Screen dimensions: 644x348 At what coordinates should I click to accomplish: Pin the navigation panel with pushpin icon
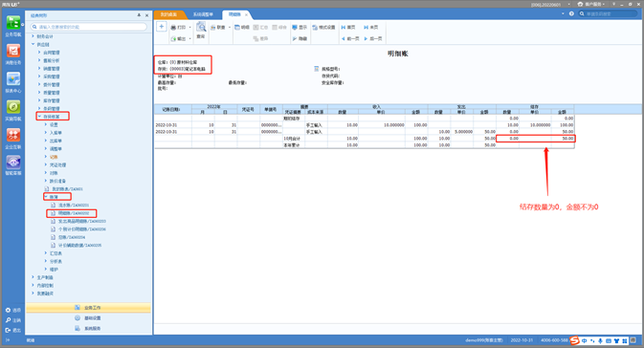tap(139, 15)
